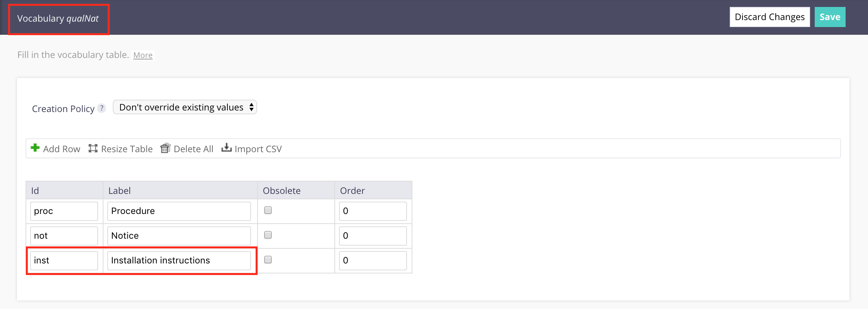Click the Id field containing not

point(64,236)
